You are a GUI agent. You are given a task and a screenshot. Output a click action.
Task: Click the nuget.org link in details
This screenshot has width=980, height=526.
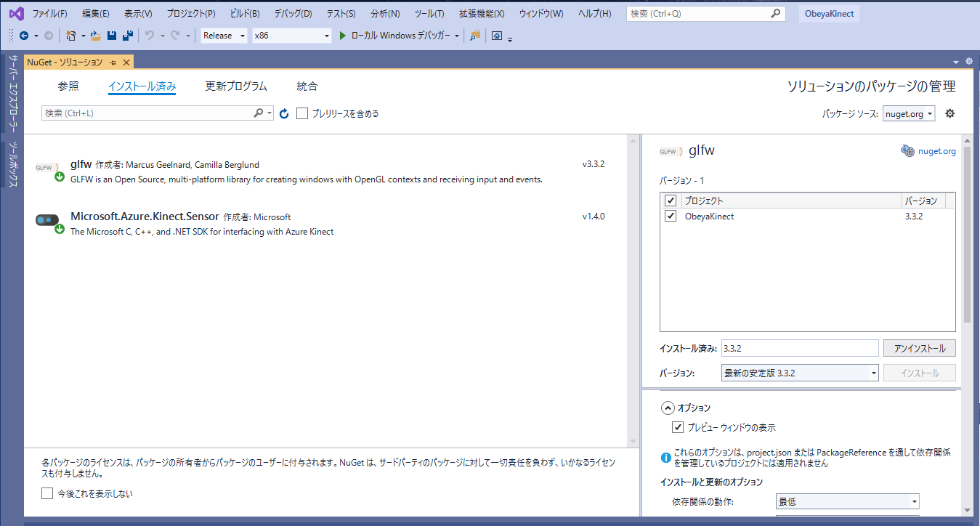[x=937, y=151]
